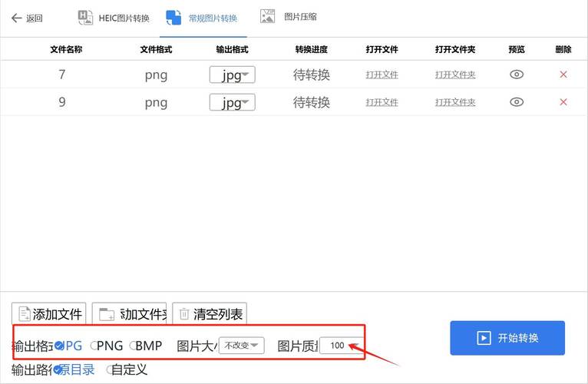Delete file 9 with red X
588x384 pixels.
[563, 101]
